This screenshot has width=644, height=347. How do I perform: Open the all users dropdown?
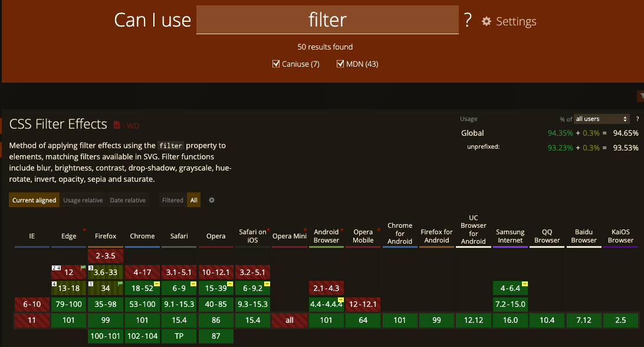(x=602, y=119)
